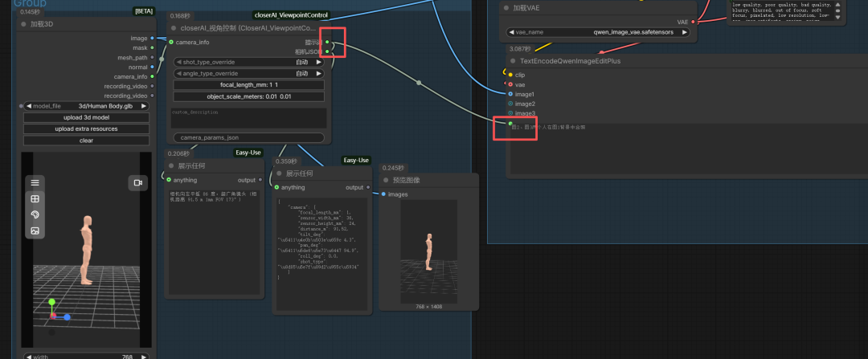
Task: Click the image3 input slot dot
Action: click(510, 113)
